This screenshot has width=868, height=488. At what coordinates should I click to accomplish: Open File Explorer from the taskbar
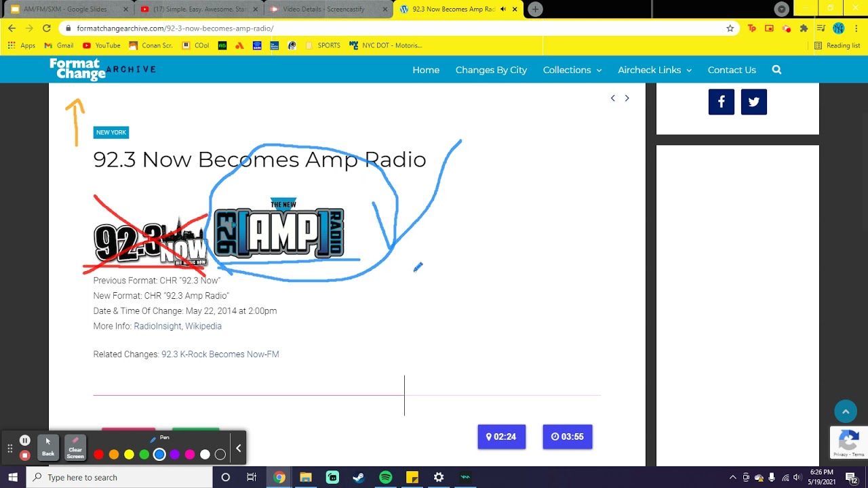(x=306, y=477)
